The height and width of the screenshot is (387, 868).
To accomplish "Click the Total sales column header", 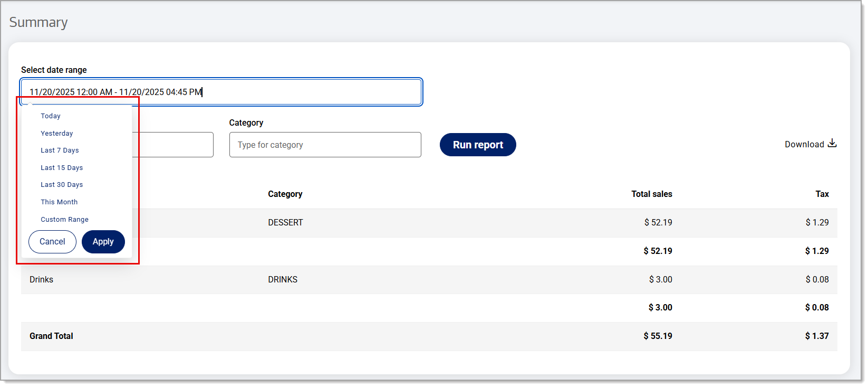I will pyautogui.click(x=652, y=194).
